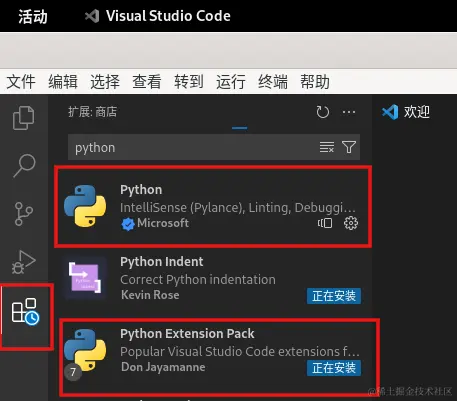Click 正在安装 button for Python Extension Pack

[334, 368]
